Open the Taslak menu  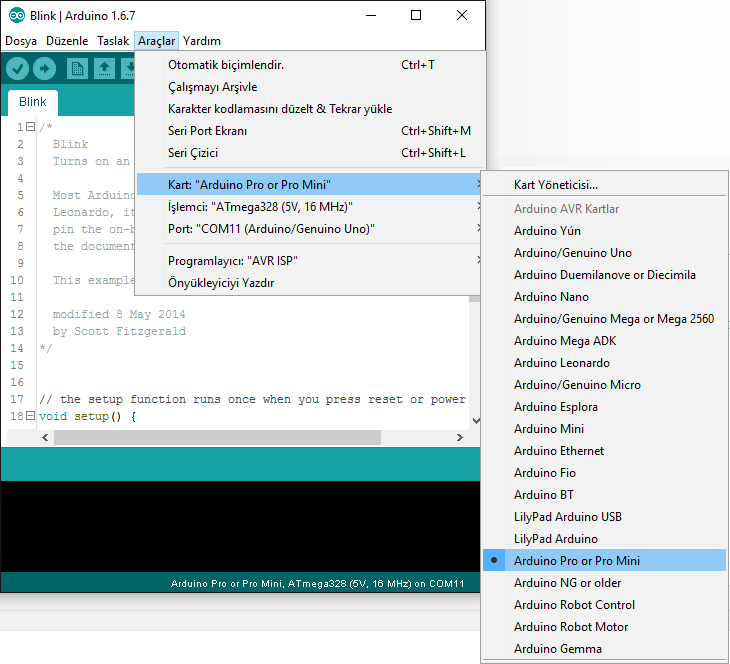coord(113,41)
